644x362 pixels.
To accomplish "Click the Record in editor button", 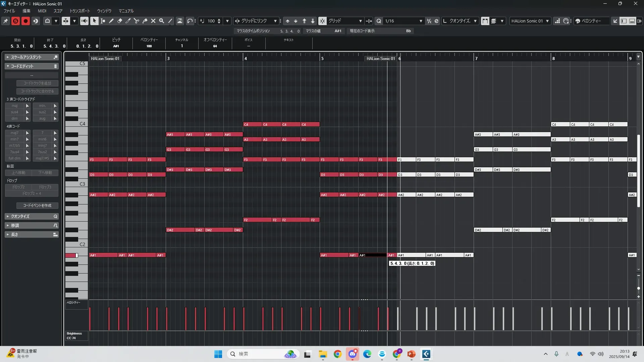I will 25,21.
